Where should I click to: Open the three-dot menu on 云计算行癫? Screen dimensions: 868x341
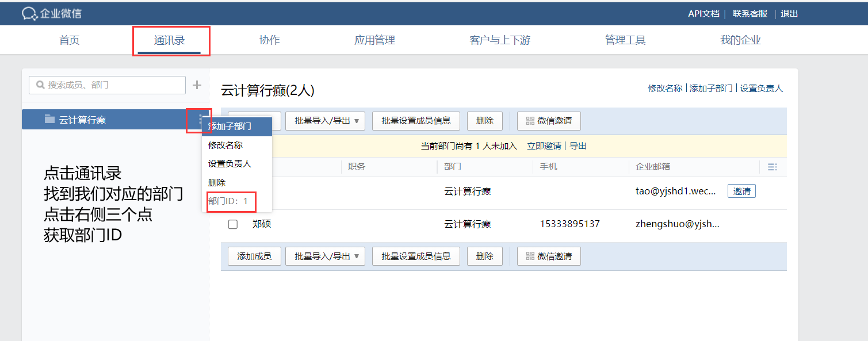pyautogui.click(x=199, y=119)
